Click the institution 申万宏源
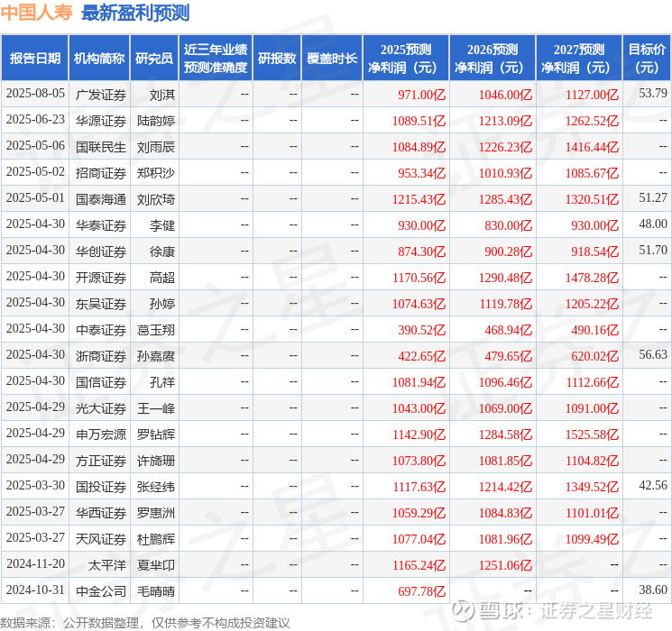This screenshot has width=672, height=631. click(101, 434)
